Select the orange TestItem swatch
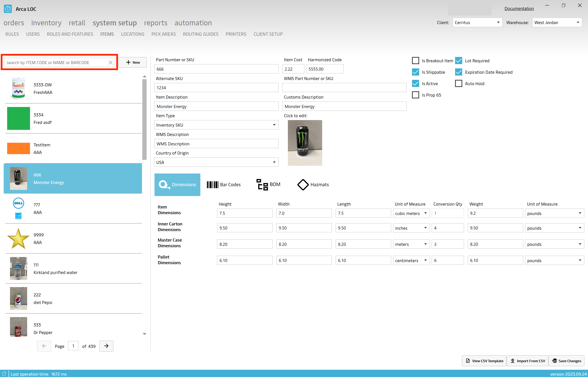This screenshot has width=588, height=392. [19, 148]
